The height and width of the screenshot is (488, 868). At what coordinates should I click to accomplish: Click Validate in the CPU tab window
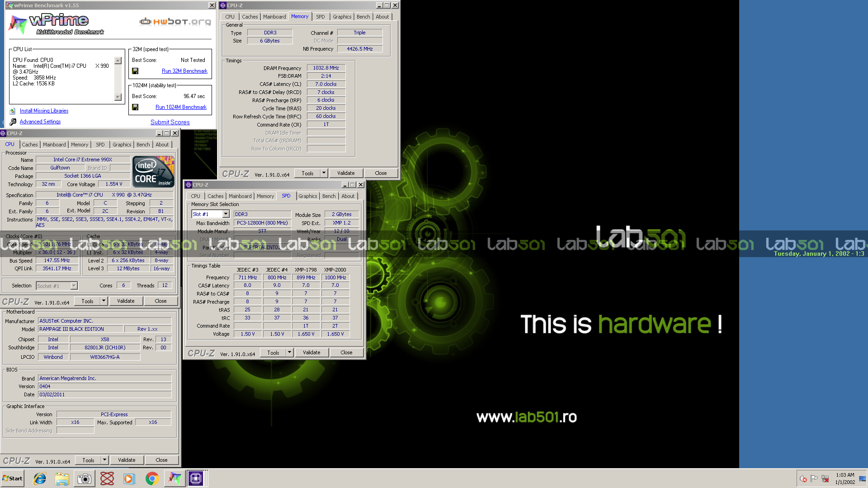126,301
